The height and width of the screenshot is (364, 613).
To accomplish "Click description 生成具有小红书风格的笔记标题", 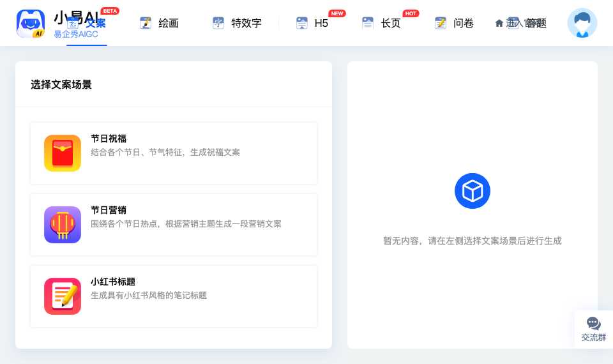I will pyautogui.click(x=149, y=296).
